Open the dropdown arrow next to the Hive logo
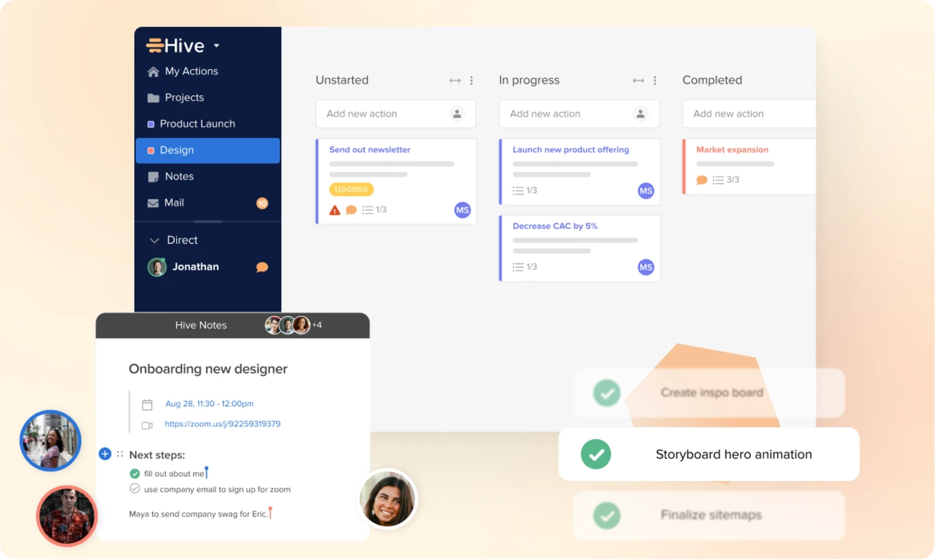This screenshot has height=560, width=935. (x=215, y=46)
